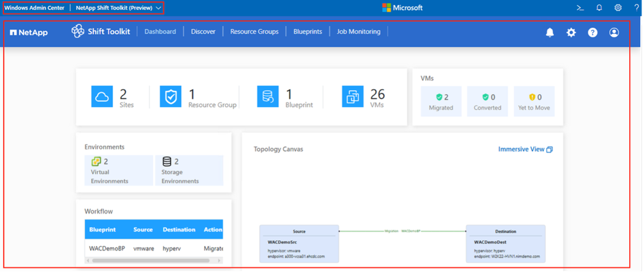Open Shift Toolkit settings gear icon

(571, 32)
